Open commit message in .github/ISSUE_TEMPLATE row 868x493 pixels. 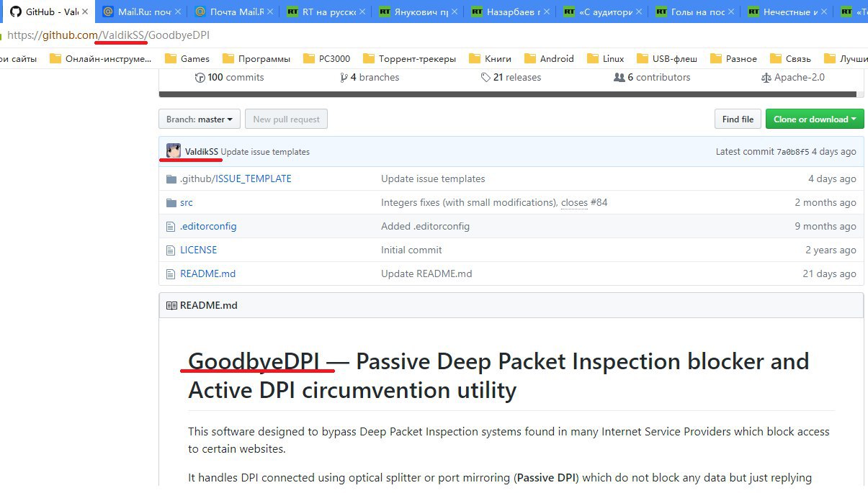pos(433,178)
